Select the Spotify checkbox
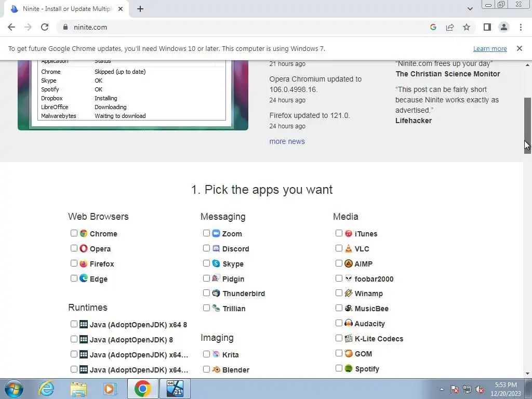This screenshot has height=399, width=532. (x=339, y=368)
